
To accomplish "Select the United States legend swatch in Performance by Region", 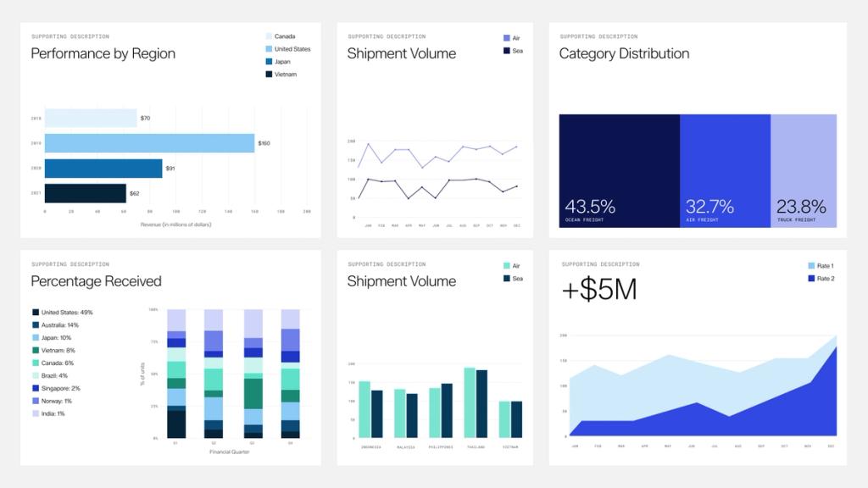I will pos(269,49).
